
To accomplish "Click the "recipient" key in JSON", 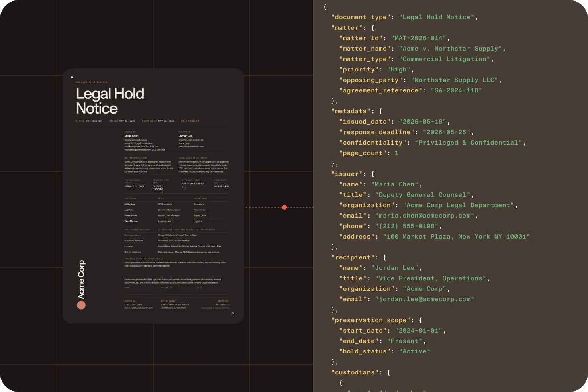I will coord(353,257).
